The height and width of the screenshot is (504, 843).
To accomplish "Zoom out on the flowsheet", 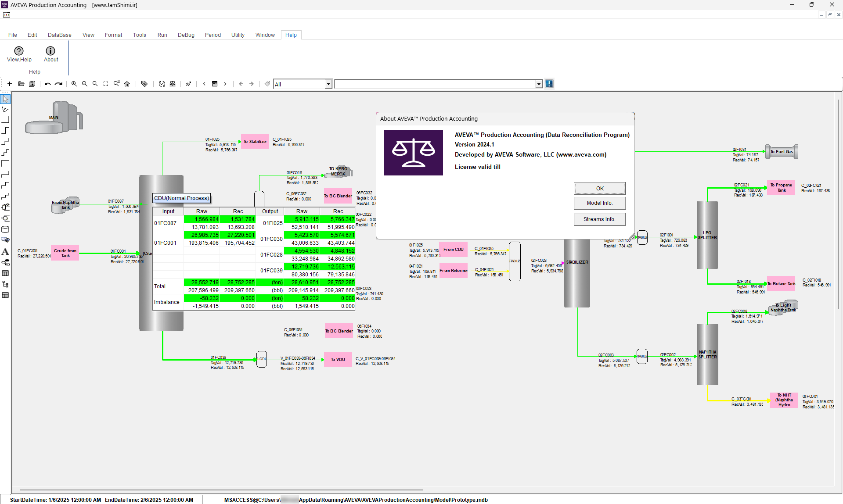I will (85, 84).
